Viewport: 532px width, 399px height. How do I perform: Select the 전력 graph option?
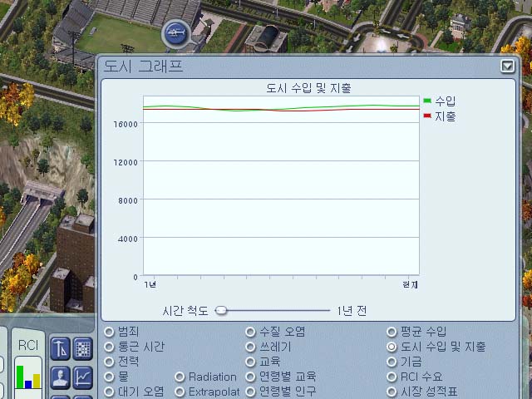(109, 362)
